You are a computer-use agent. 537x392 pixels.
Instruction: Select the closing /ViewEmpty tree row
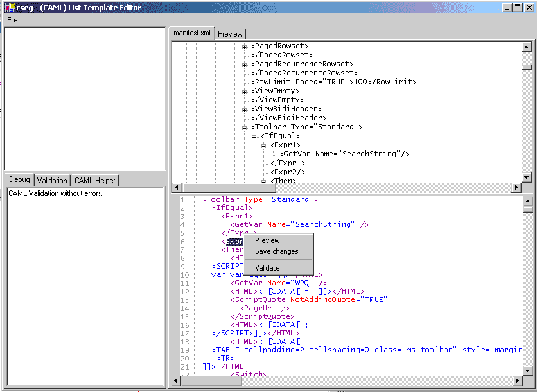click(x=277, y=100)
